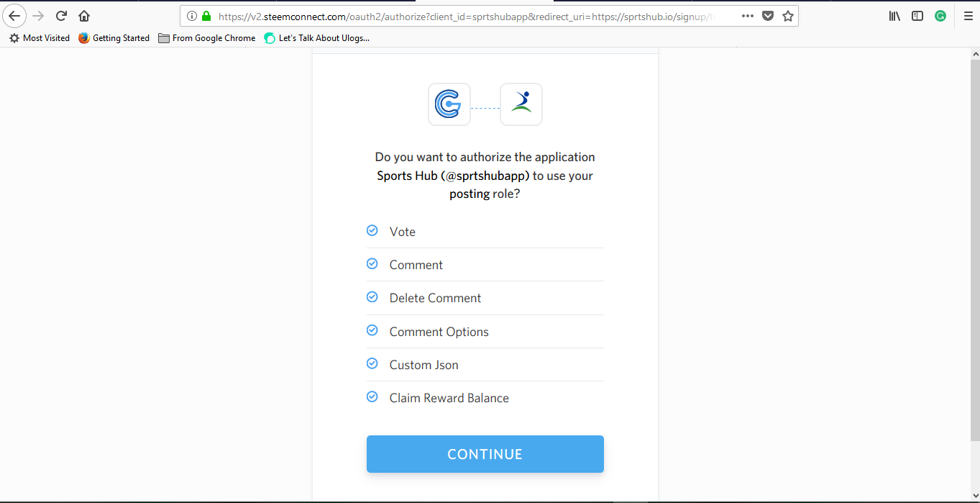Toggle the sidebar view icon
The image size is (980, 503).
pyautogui.click(x=917, y=16)
